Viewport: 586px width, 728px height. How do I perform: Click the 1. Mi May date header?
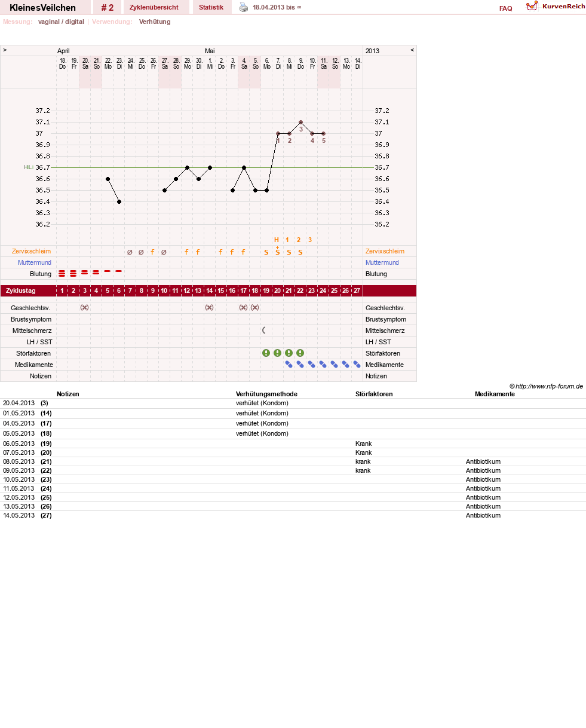click(210, 63)
